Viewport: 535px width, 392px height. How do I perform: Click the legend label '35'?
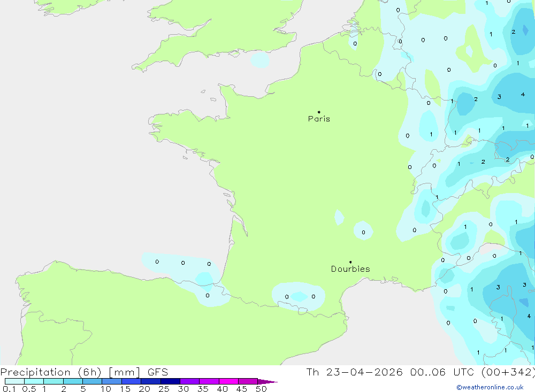(203, 389)
